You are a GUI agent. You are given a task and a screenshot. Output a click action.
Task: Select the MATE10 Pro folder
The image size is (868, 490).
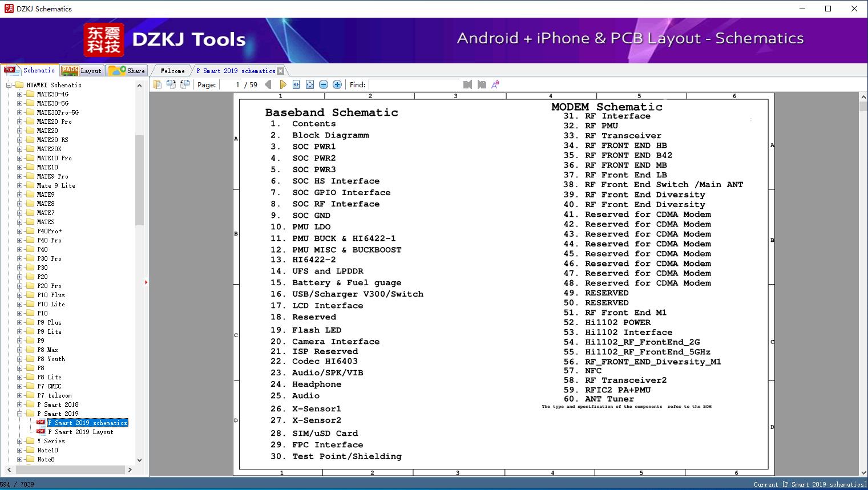tap(54, 158)
